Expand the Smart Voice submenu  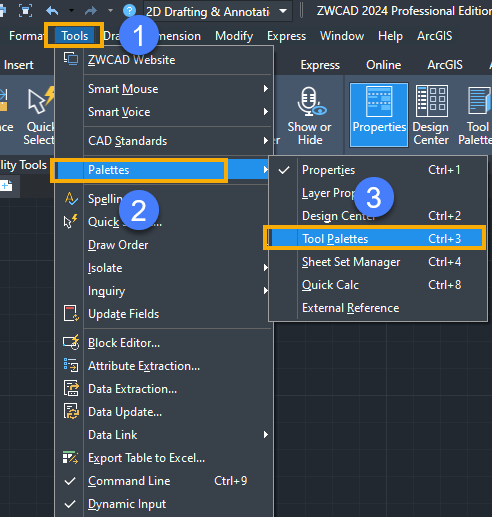coord(164,112)
